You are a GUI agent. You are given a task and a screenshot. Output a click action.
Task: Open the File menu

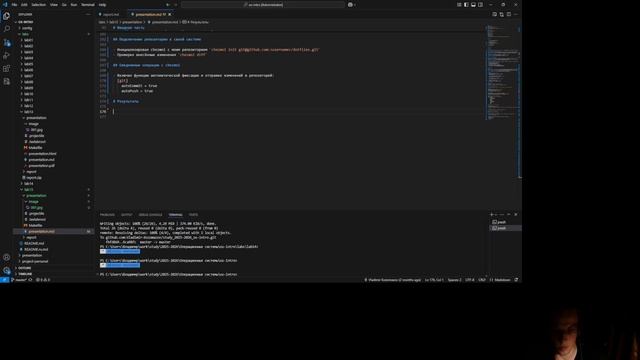coord(14,4)
